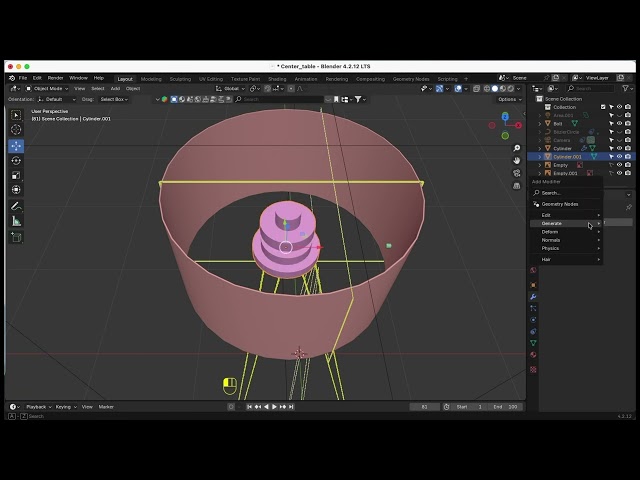Toggle Collection exclude checkbox

(x=603, y=107)
